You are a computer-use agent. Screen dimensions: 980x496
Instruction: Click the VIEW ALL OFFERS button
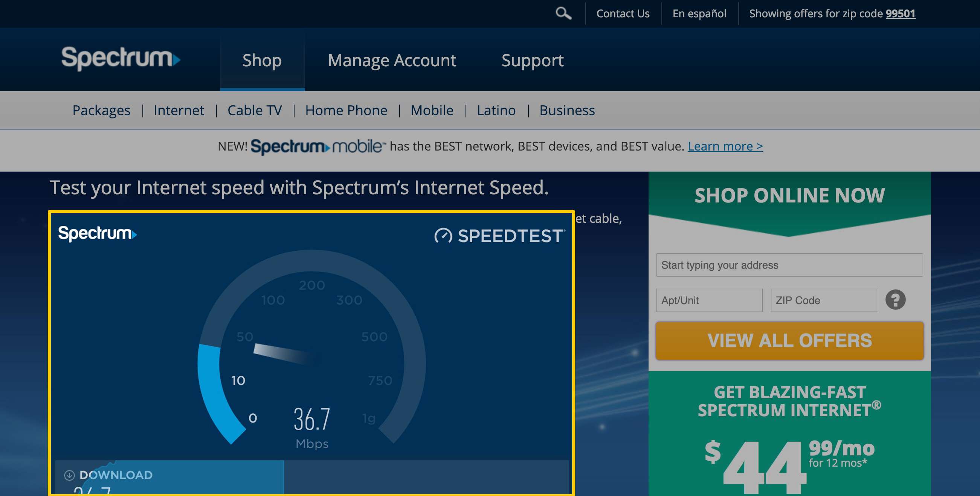(x=789, y=341)
